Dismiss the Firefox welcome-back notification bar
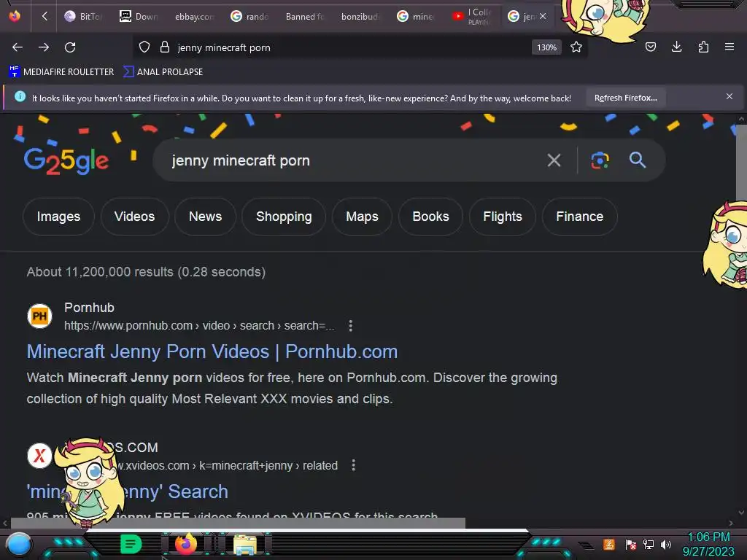Screen dimensions: 747x560 click(x=729, y=97)
